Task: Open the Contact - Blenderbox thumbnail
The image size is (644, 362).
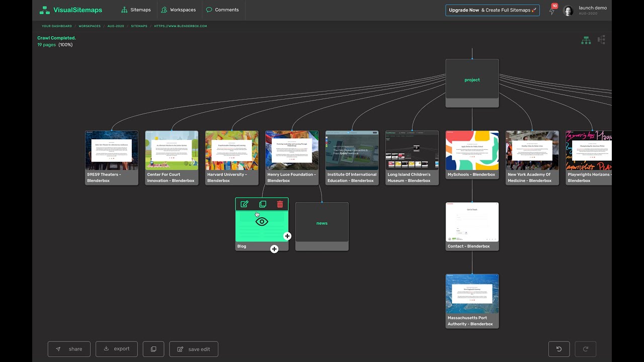Action: [x=472, y=222]
